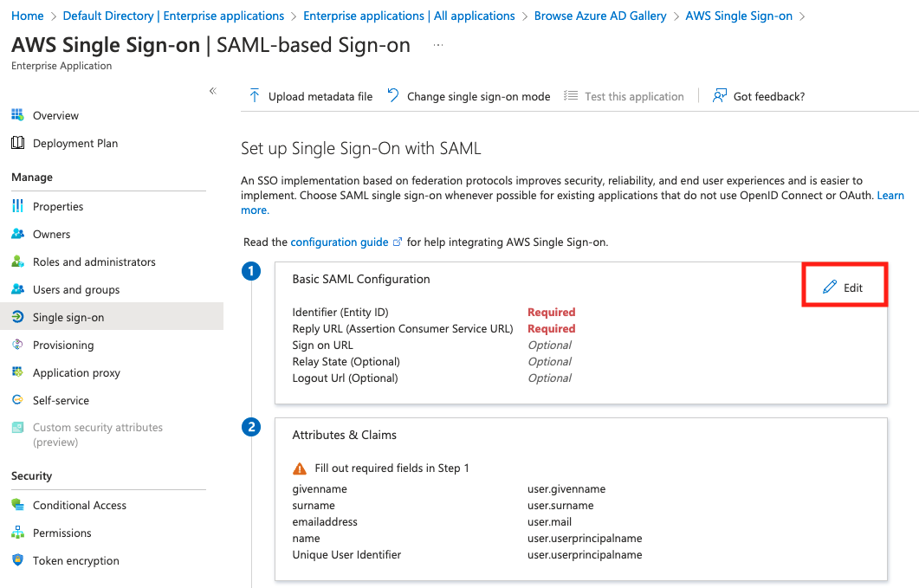Screen dimensions: 919x588
Task: Open the configuration guide link
Action: pos(340,242)
